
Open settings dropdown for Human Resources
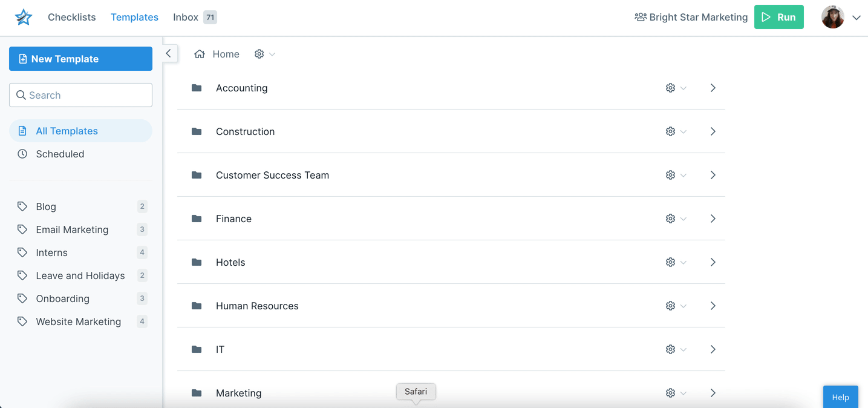pos(676,306)
